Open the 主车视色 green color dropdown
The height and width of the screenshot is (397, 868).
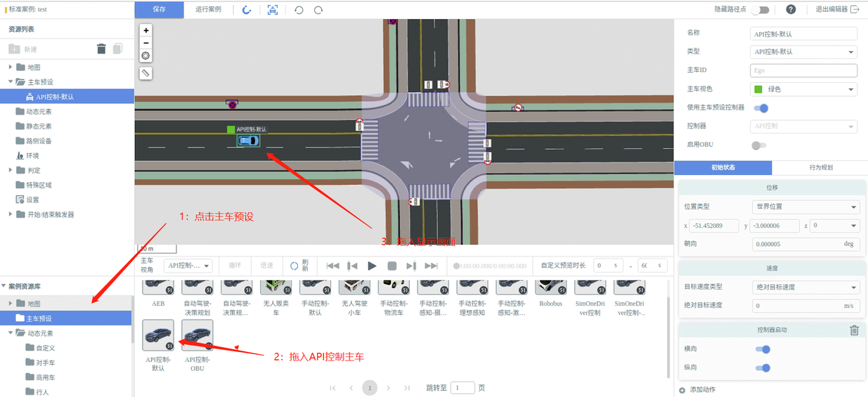coord(804,89)
